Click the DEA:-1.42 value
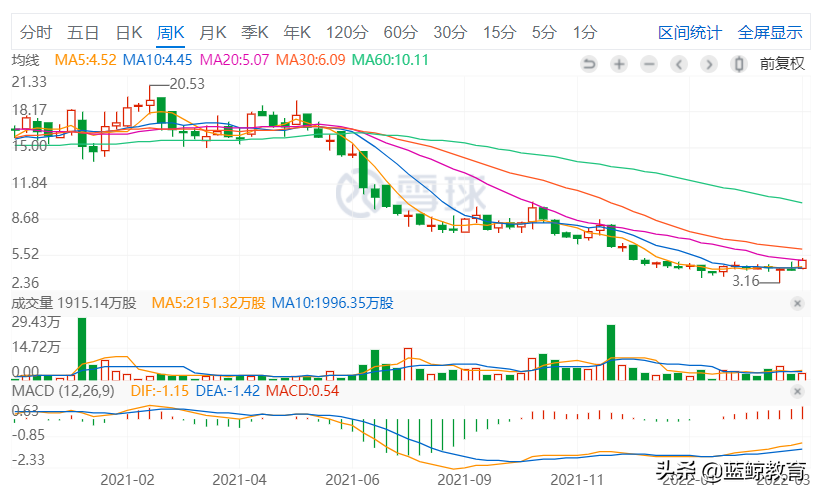 227,391
